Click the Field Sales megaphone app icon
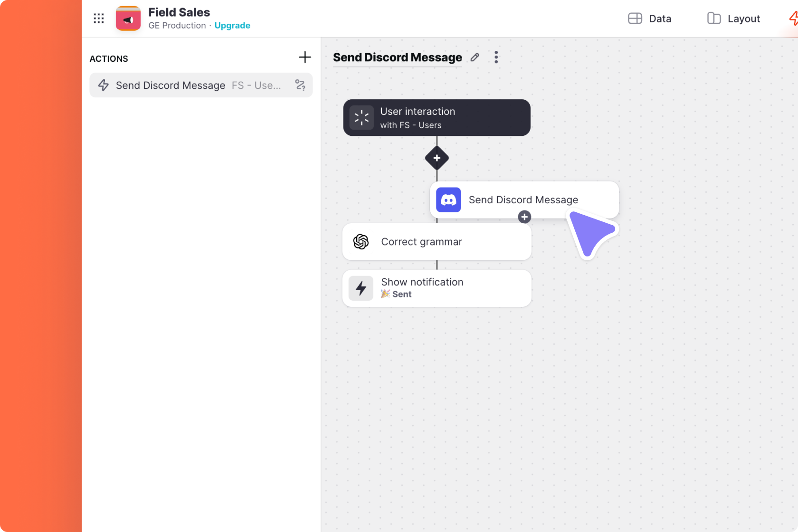Image resolution: width=798 pixels, height=532 pixels. pos(128,19)
